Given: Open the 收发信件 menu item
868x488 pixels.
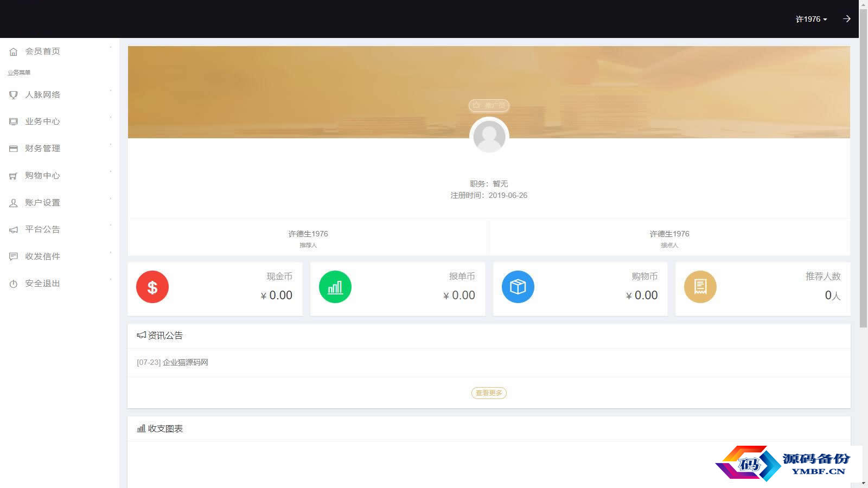Looking at the screenshot, I should click(x=60, y=256).
